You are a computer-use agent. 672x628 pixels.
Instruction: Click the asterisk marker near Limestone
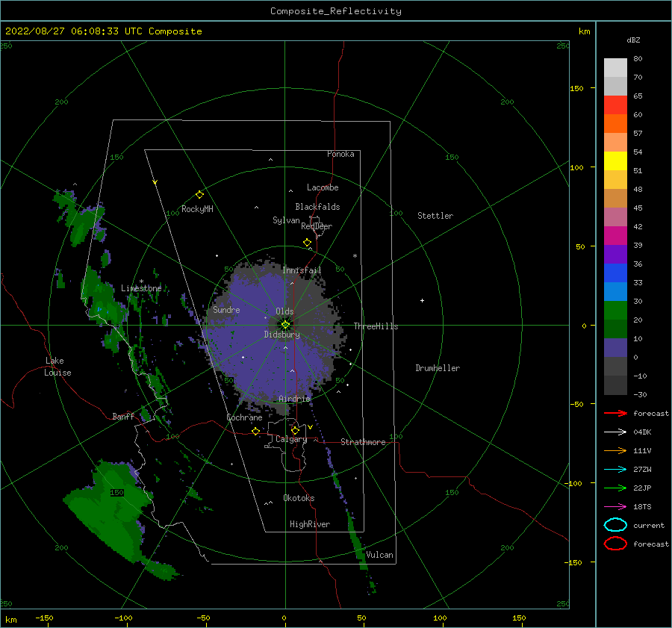141,282
